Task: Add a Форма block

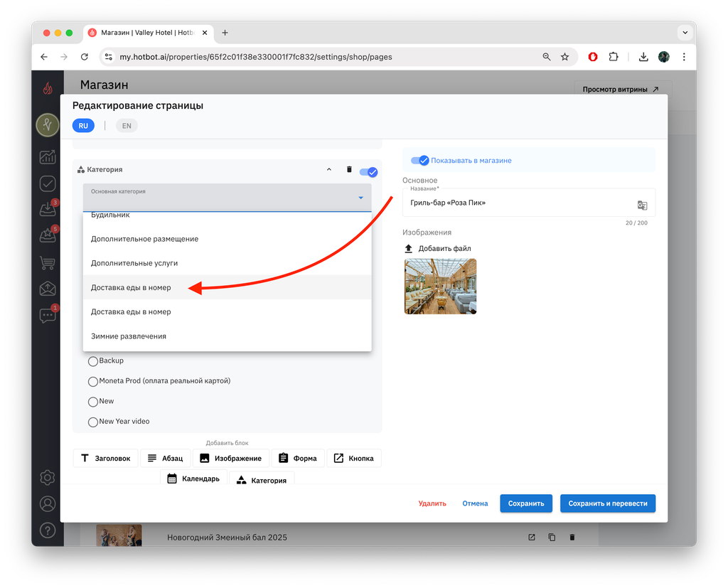Action: pyautogui.click(x=298, y=459)
